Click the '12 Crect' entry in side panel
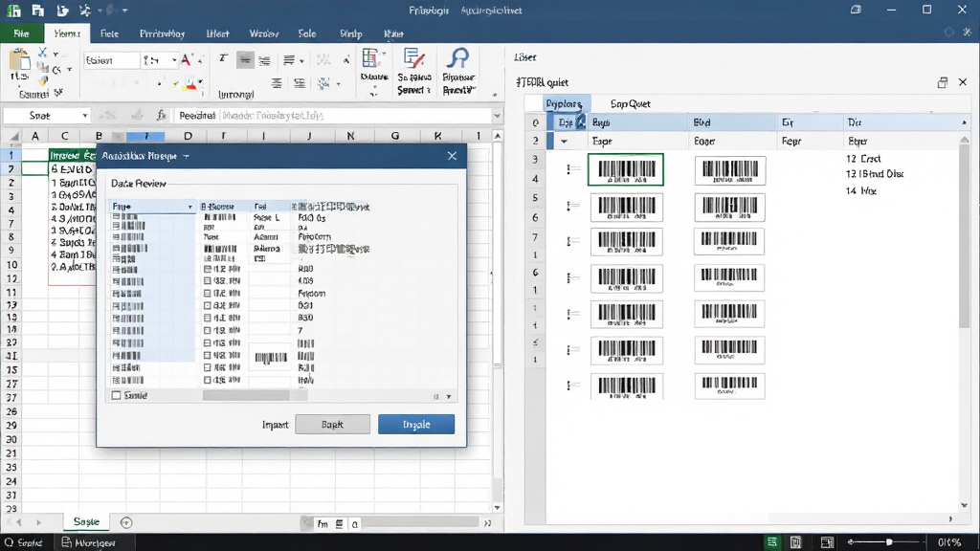This screenshot has width=980, height=551. [863, 159]
